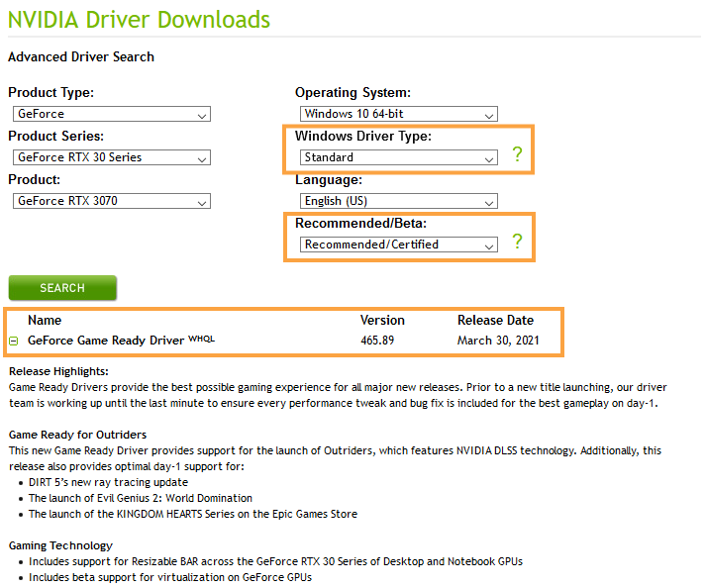
Task: Click the Version column header
Action: pos(382,320)
